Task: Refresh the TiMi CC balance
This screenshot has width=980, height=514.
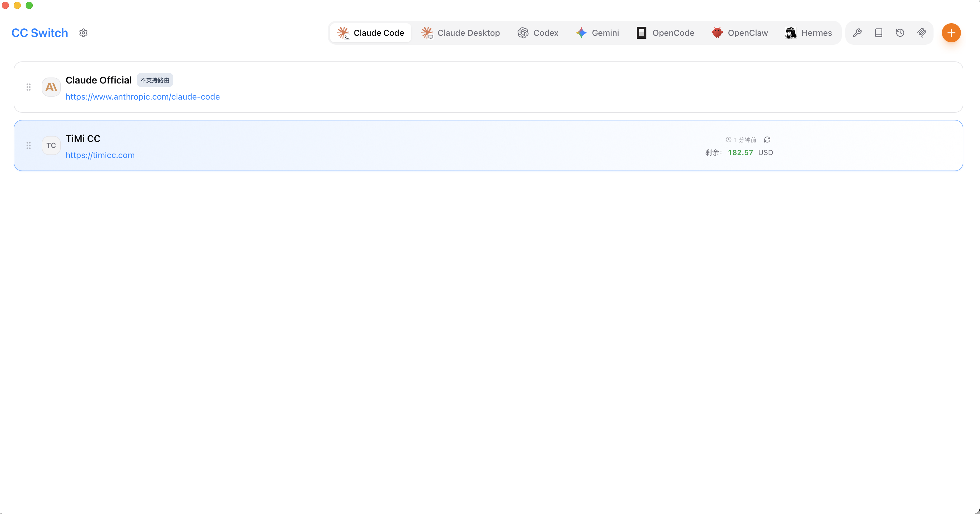Action: (767, 139)
